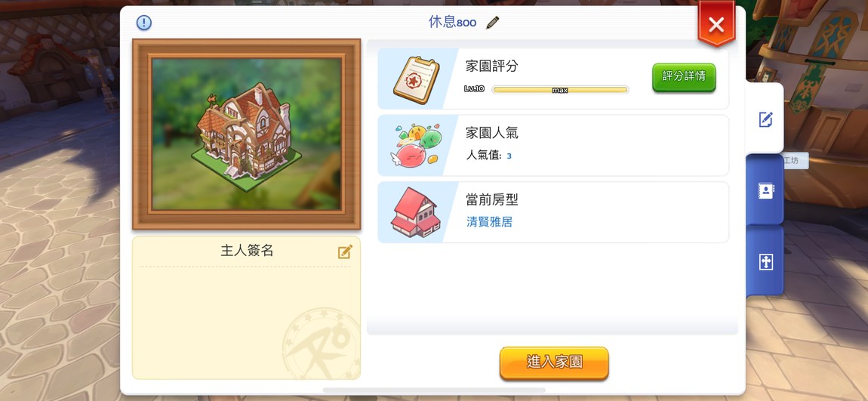Click the framed house picture thumbnail

tap(246, 134)
